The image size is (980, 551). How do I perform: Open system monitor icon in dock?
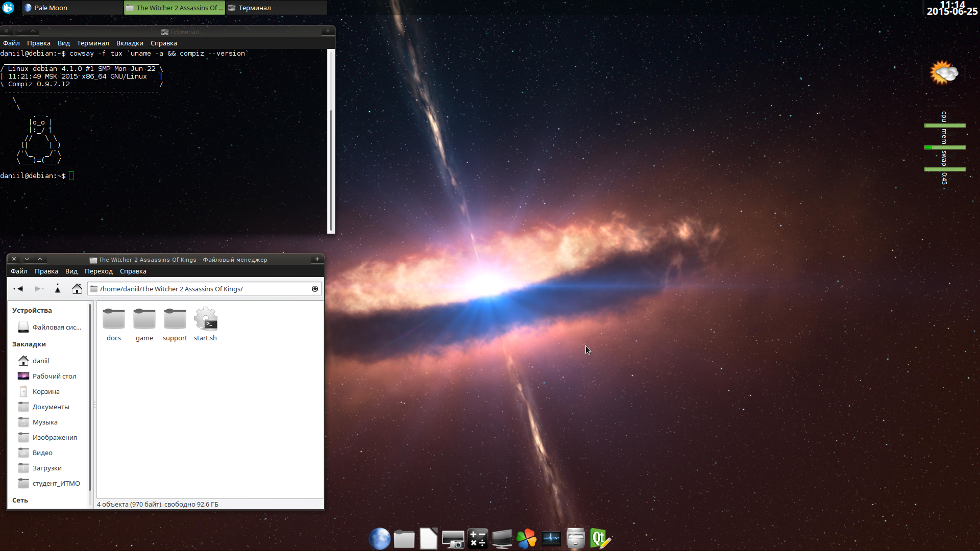(x=551, y=539)
